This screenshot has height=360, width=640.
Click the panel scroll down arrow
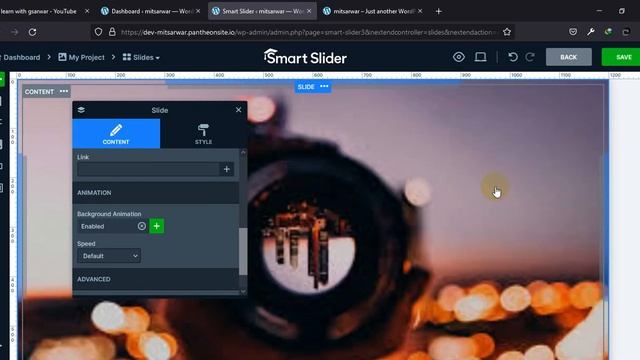[243, 291]
